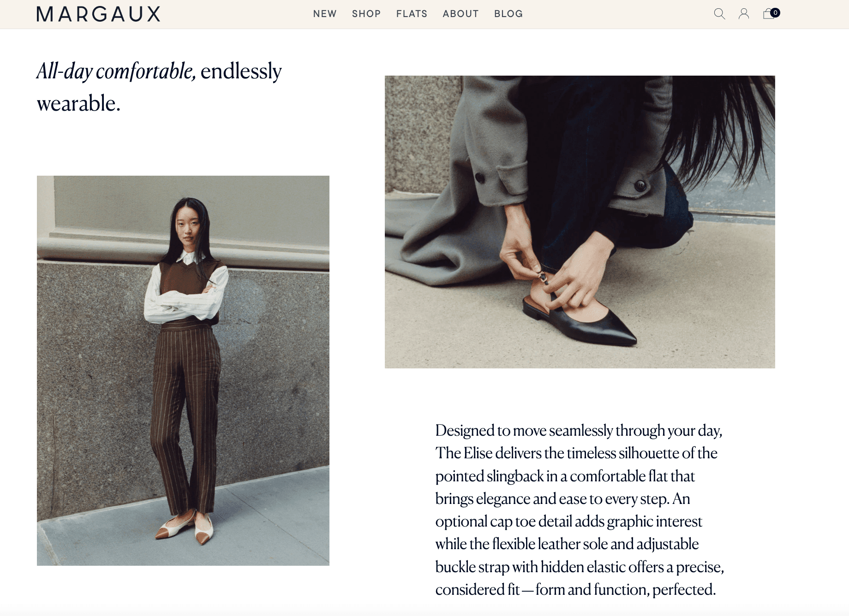The image size is (849, 616).
Task: Click the italic "All-day comfortable," heading text
Action: click(x=117, y=71)
